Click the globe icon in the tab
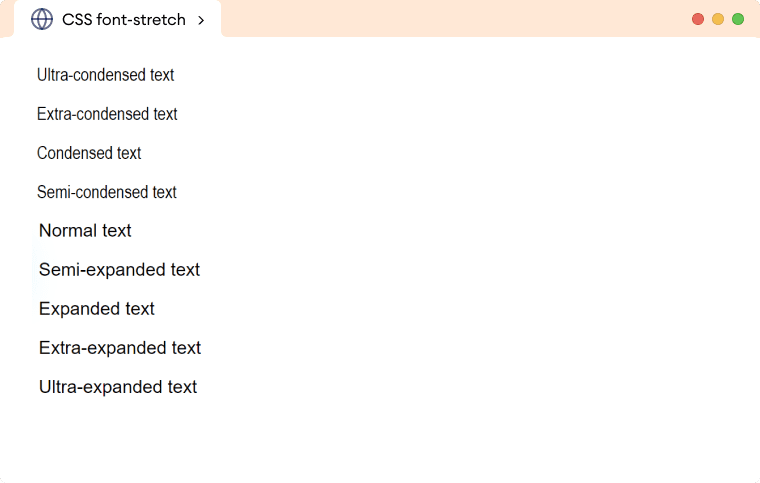The image size is (760, 483). tap(42, 19)
